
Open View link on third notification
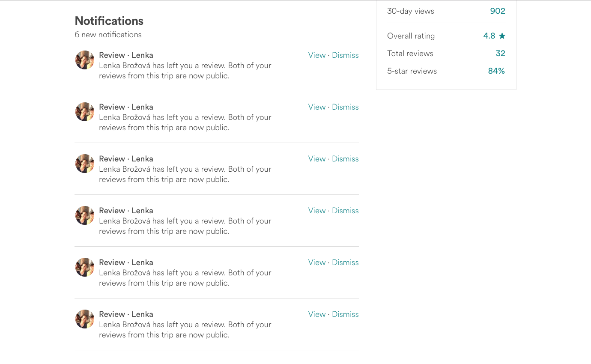[x=317, y=159]
